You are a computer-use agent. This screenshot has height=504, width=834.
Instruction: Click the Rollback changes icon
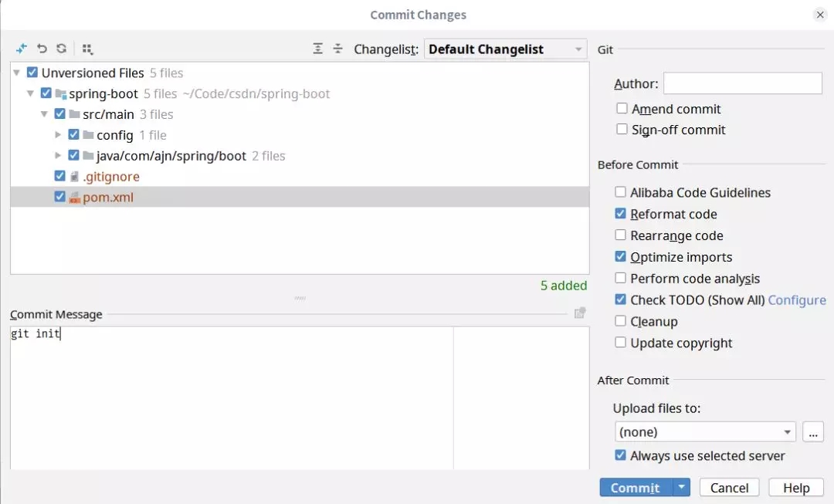[x=42, y=49]
